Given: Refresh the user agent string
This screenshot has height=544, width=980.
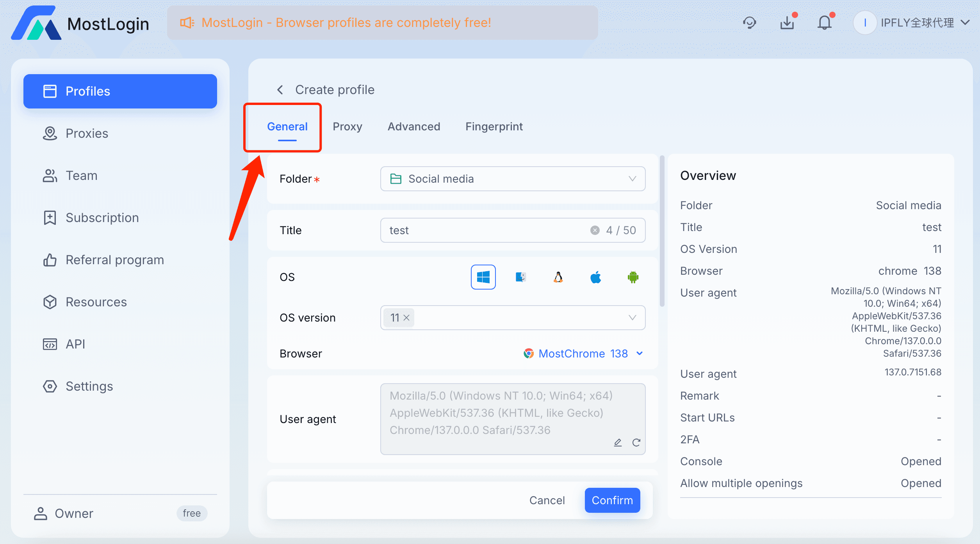Looking at the screenshot, I should point(636,443).
